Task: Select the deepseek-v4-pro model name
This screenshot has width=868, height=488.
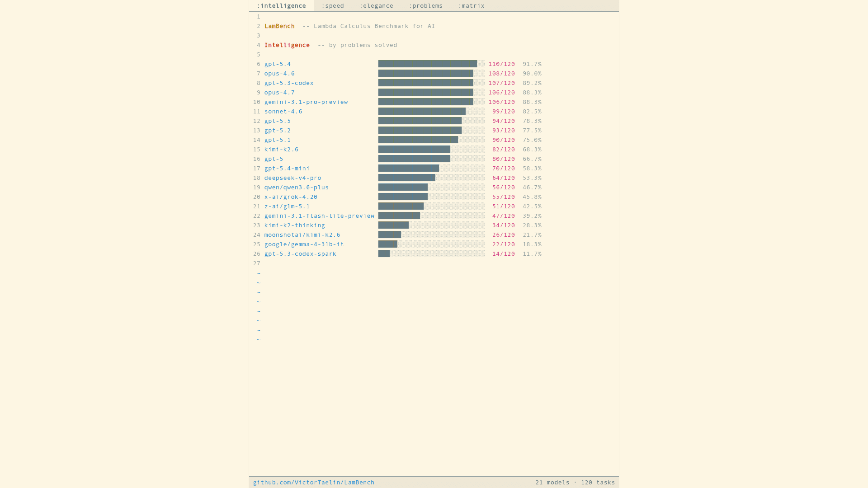Action: (x=292, y=178)
